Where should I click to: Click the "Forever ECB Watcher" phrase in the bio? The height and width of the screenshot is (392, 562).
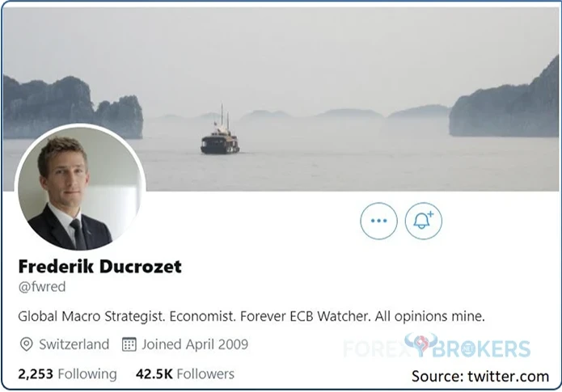click(306, 316)
